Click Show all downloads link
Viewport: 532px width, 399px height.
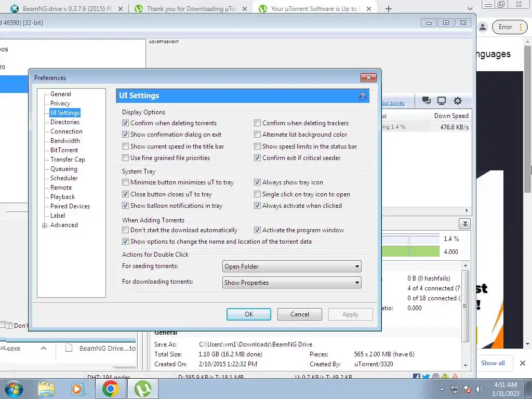(x=493, y=363)
